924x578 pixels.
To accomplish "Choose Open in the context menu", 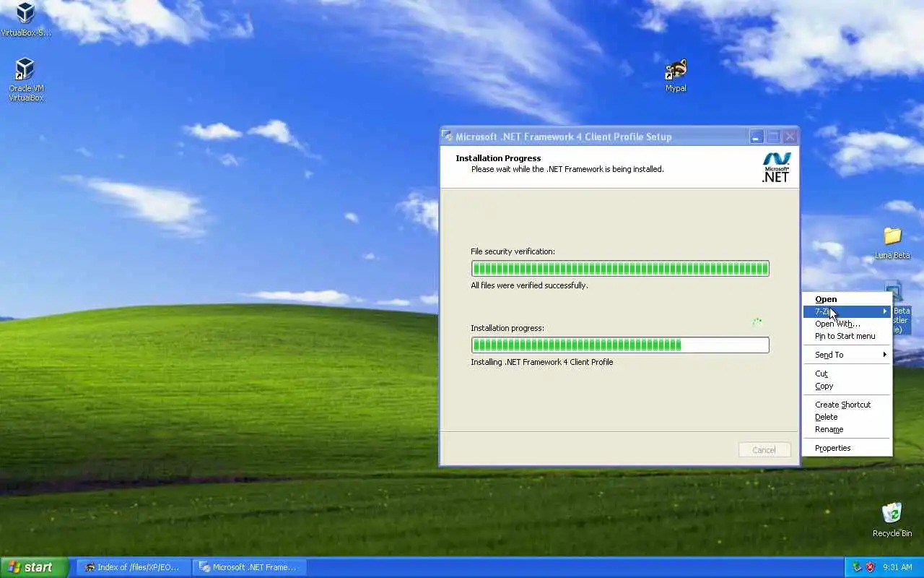I will pyautogui.click(x=847, y=299).
